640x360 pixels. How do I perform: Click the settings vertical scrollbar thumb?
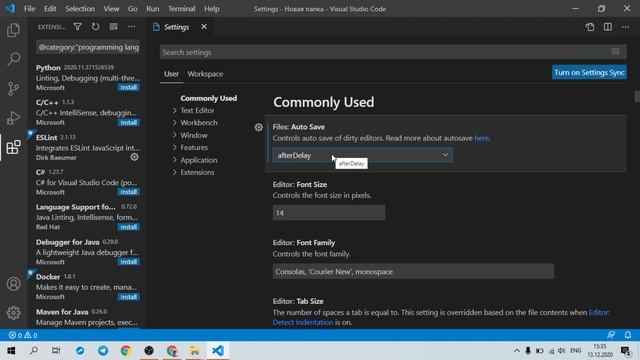click(x=637, y=96)
